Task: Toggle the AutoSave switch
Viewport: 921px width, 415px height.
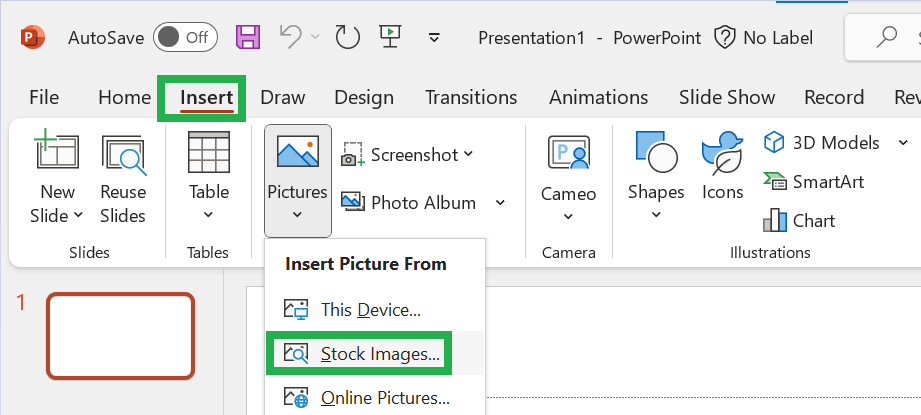Action: click(x=185, y=38)
